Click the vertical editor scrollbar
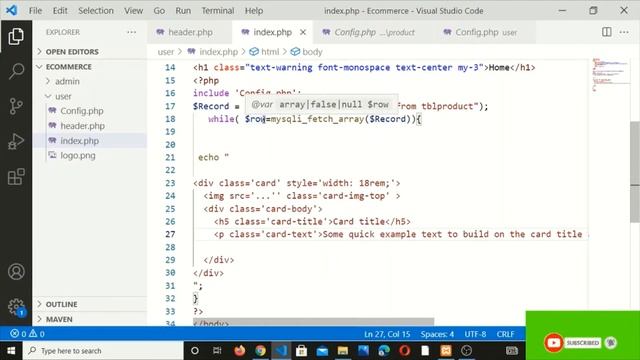Screen dimensions: 640x360 pyautogui.click(x=635, y=171)
